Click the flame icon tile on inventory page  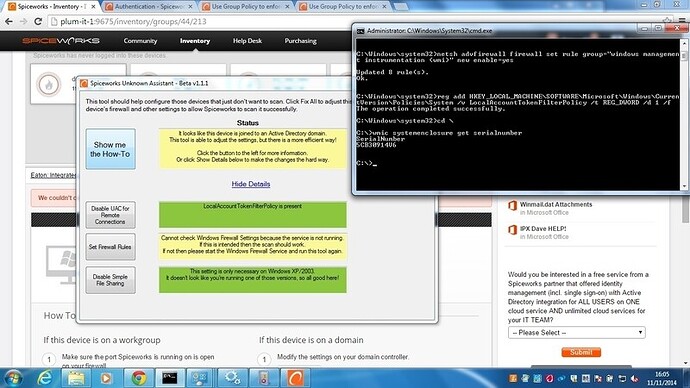coord(49,84)
